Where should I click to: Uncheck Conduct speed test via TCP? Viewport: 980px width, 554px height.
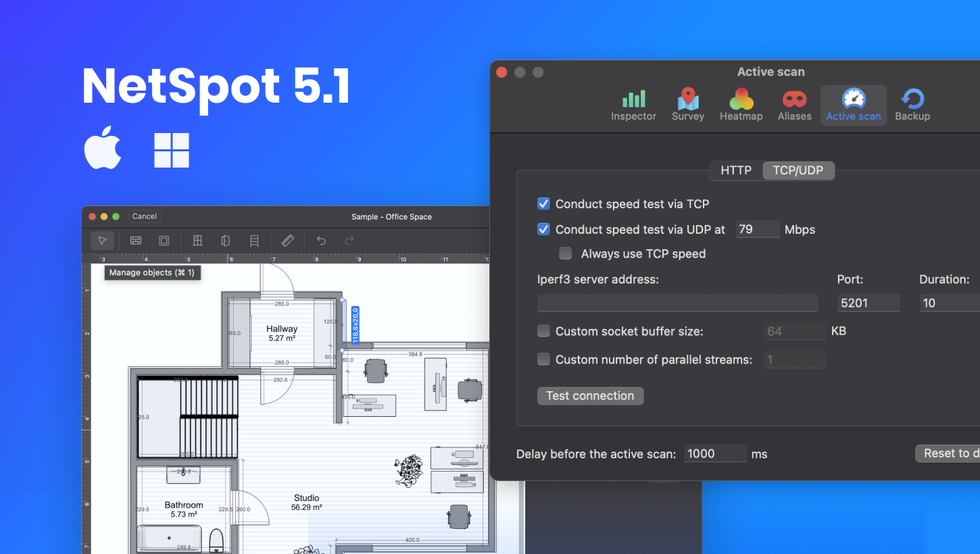pyautogui.click(x=543, y=203)
